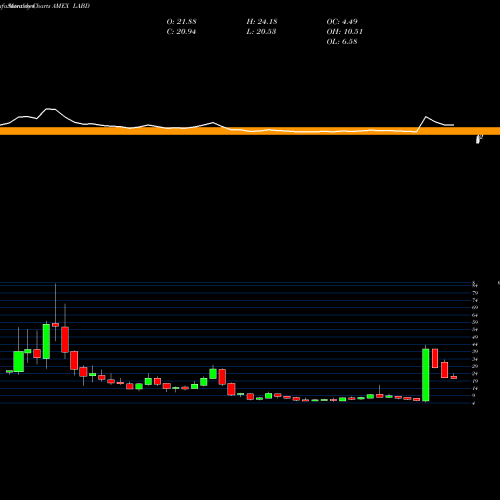Screen dimensions: 500x500
Task: Click the 79 price axis label
Action: point(475,293)
